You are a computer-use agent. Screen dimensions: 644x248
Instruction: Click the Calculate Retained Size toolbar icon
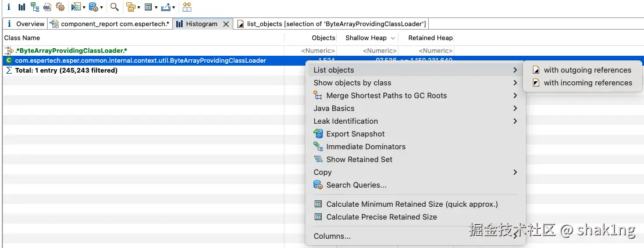pos(148,7)
